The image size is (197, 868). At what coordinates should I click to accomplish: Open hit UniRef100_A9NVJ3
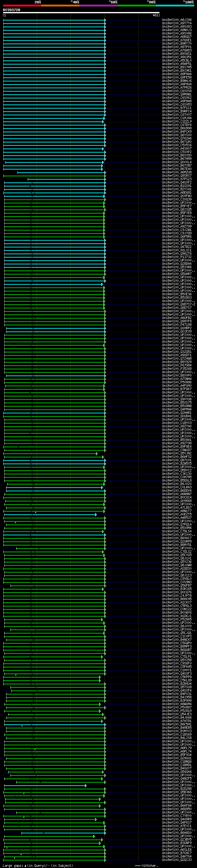coord(177,30)
